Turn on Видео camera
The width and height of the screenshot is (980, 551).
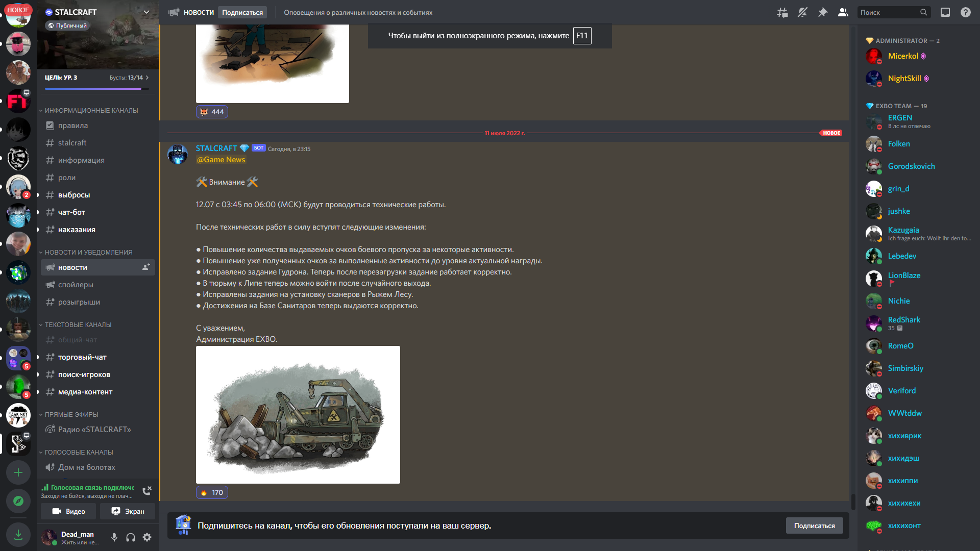[x=68, y=511]
